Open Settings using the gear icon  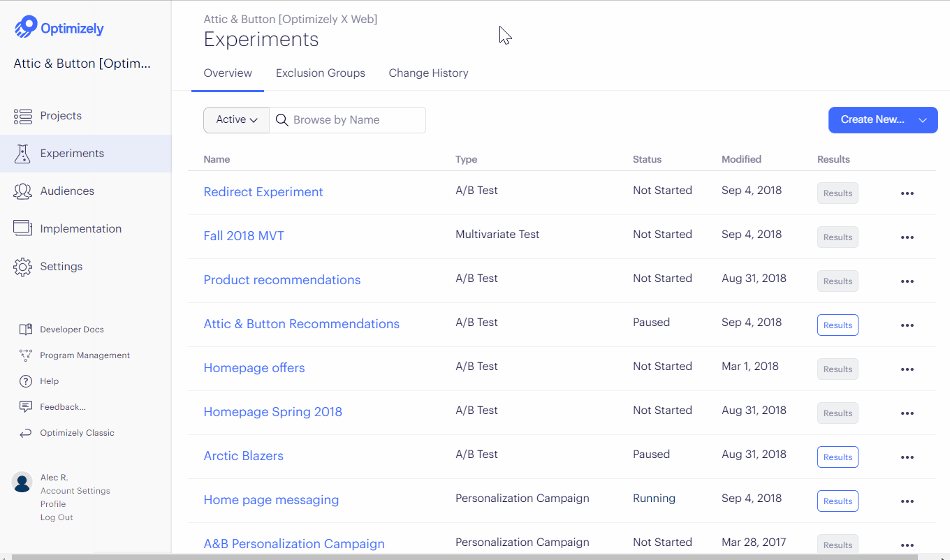click(23, 267)
